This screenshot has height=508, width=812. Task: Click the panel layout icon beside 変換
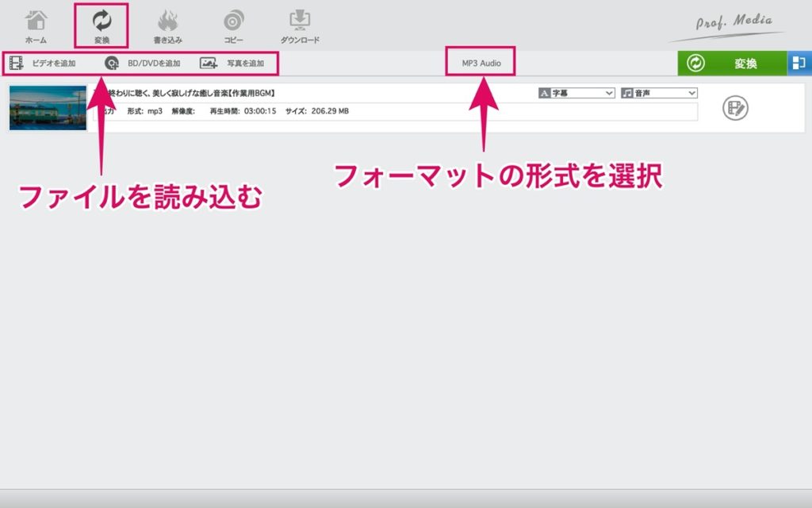pos(799,63)
